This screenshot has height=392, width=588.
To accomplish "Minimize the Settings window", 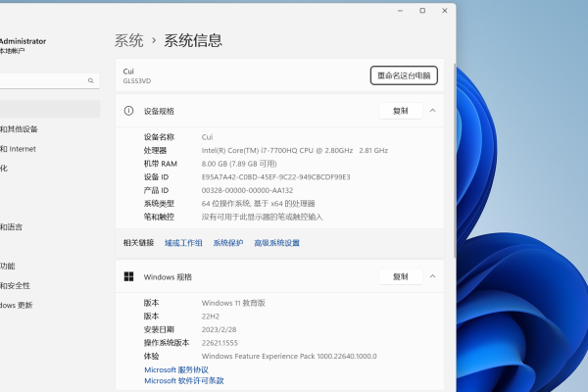I will (400, 11).
